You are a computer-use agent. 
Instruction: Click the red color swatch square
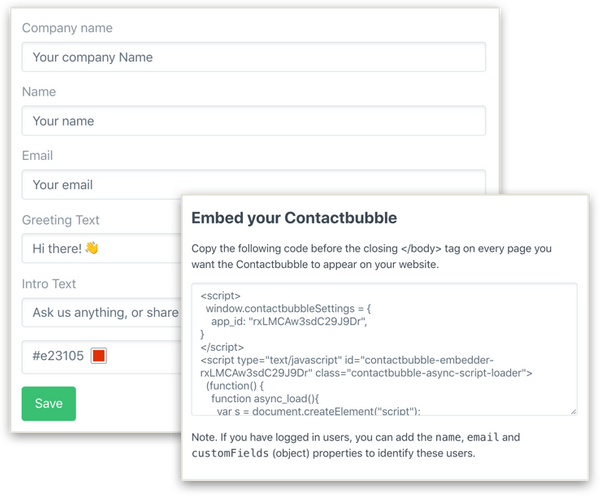point(99,356)
